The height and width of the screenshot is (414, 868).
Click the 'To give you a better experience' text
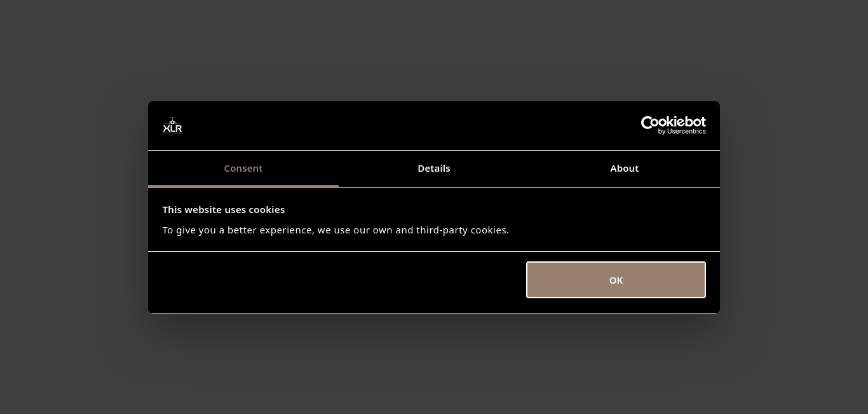[x=336, y=230]
